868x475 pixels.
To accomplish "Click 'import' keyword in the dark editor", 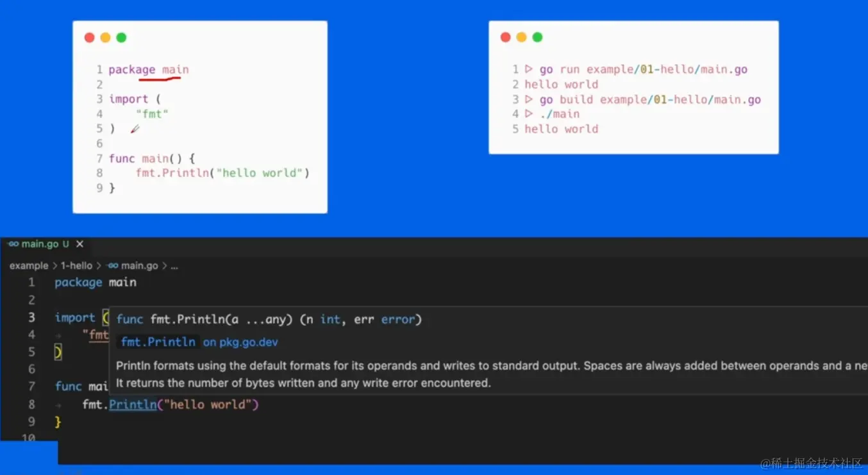I will pos(75,317).
